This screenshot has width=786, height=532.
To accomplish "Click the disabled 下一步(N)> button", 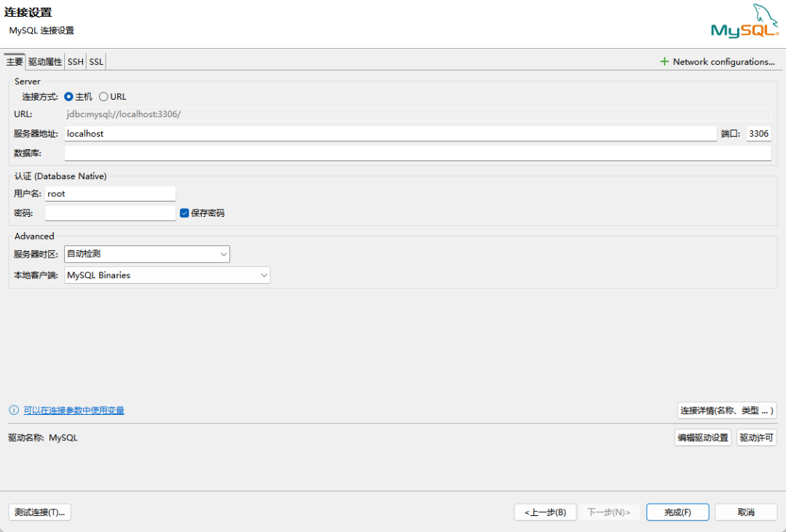I will [609, 512].
